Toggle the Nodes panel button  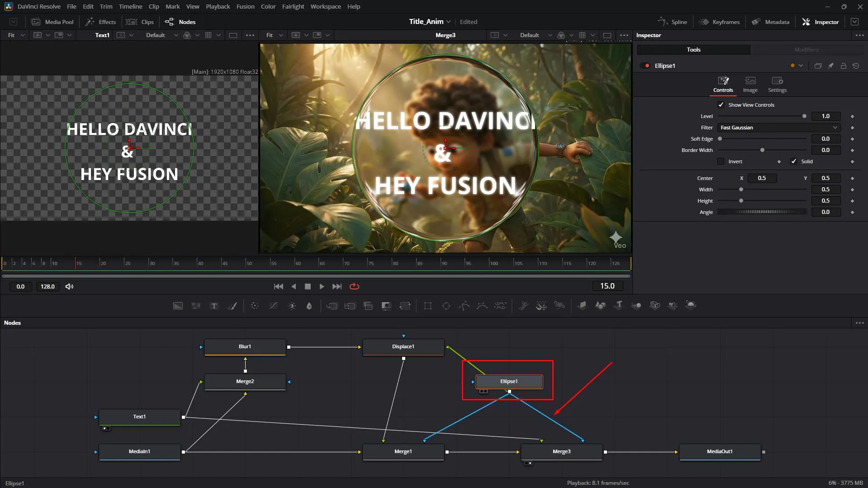[x=180, y=22]
